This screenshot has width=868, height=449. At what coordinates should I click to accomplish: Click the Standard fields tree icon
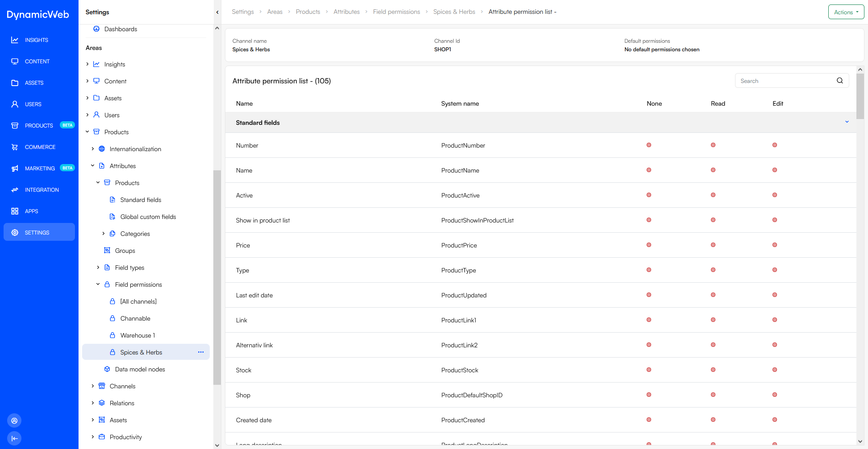click(112, 200)
